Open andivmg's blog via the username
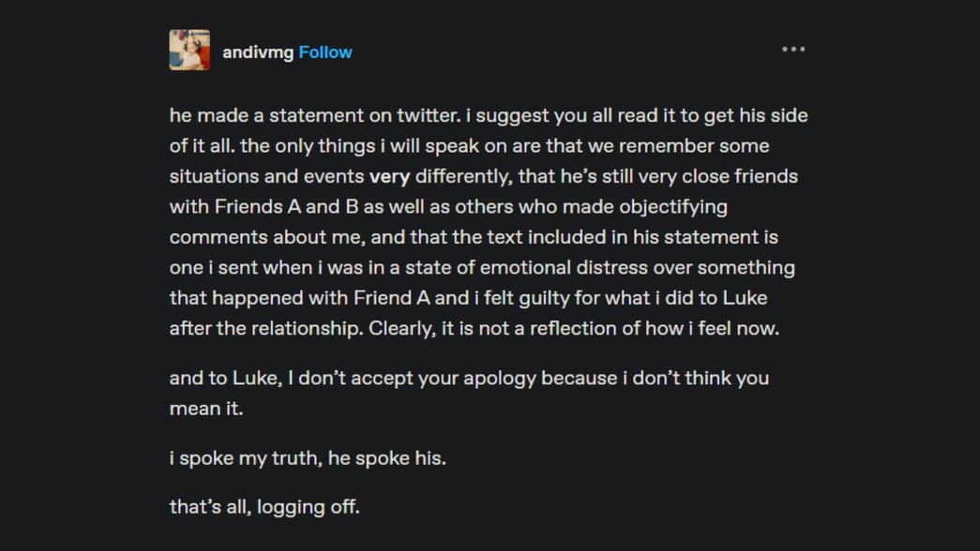Viewport: 980px width, 551px height. tap(258, 52)
